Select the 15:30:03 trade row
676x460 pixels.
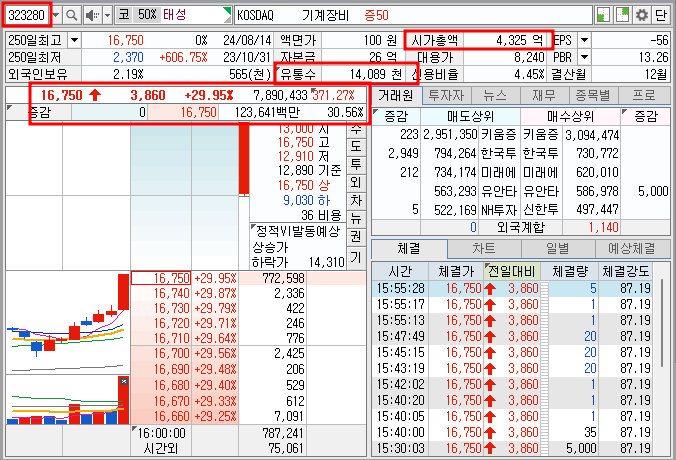pos(511,448)
